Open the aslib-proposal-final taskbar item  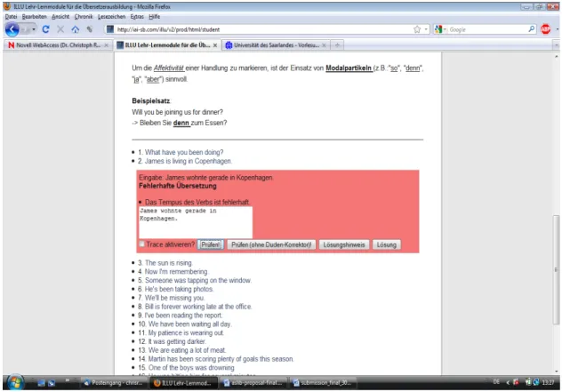253,383
